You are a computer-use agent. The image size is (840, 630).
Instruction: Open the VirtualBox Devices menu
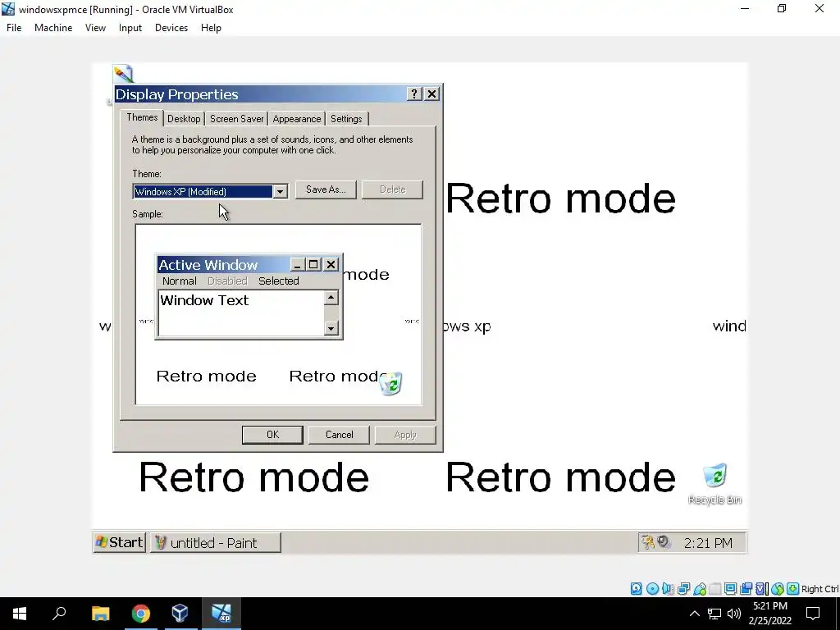171,28
